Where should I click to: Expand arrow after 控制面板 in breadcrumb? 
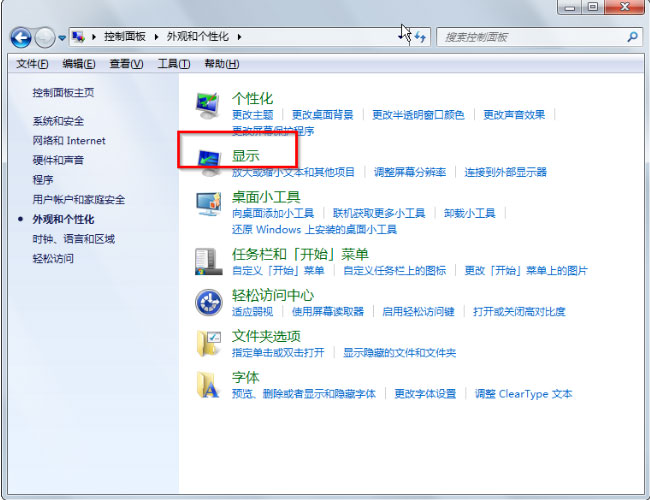156,37
